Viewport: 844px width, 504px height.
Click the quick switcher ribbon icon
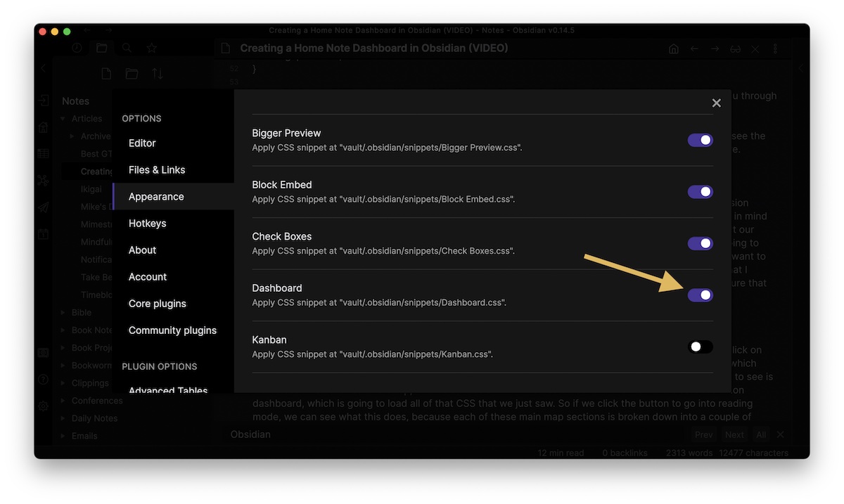pyautogui.click(x=43, y=101)
